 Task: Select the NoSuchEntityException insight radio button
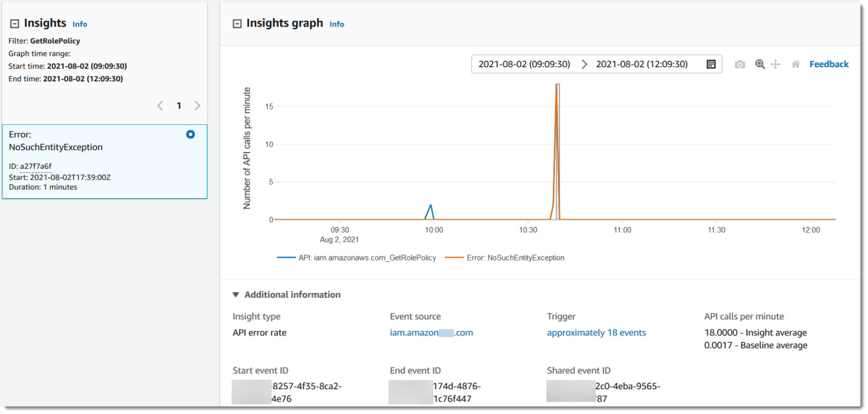[x=190, y=134]
